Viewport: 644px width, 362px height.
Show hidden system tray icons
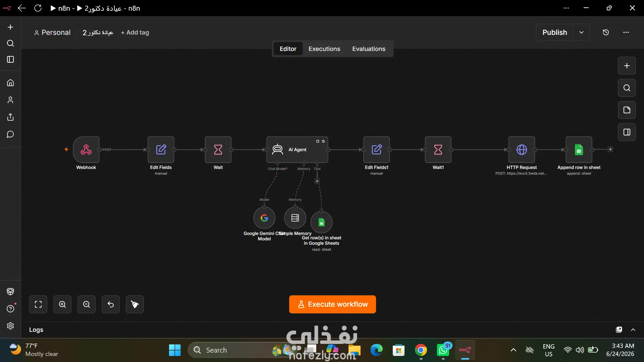click(513, 350)
